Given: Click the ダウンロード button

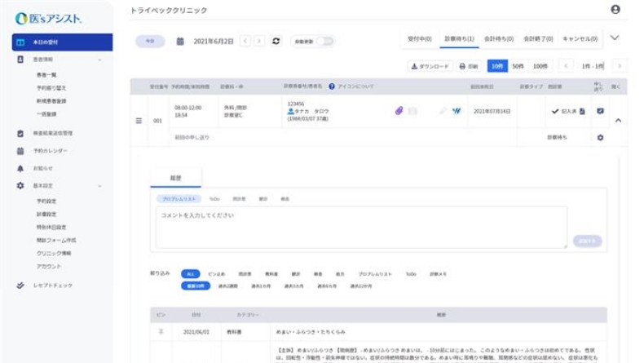Looking at the screenshot, I should pos(430,65).
